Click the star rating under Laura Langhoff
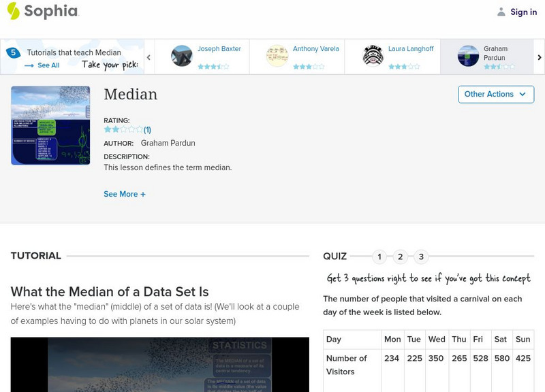545x392 pixels. [x=404, y=66]
